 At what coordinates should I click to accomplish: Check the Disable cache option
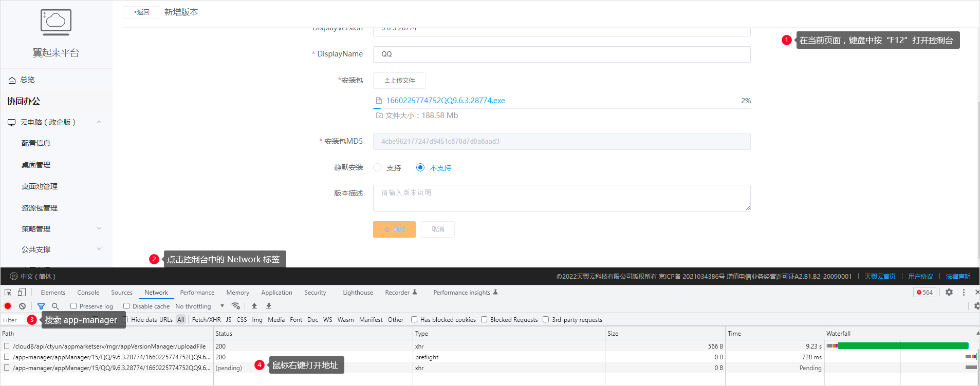126,306
